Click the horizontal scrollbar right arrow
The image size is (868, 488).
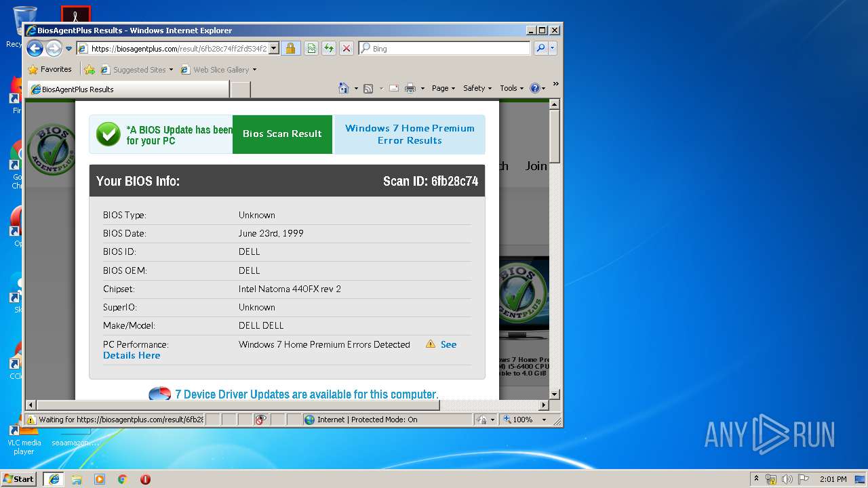pos(543,405)
